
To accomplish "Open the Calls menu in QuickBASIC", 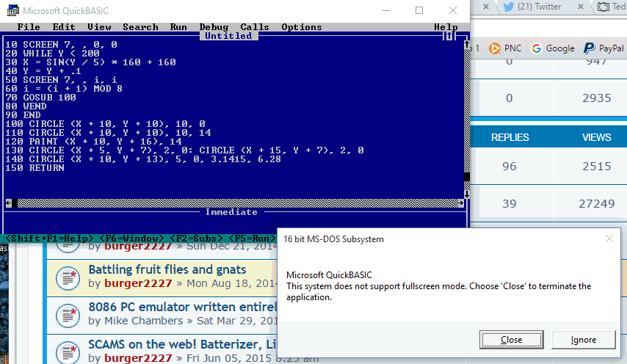I will click(255, 27).
